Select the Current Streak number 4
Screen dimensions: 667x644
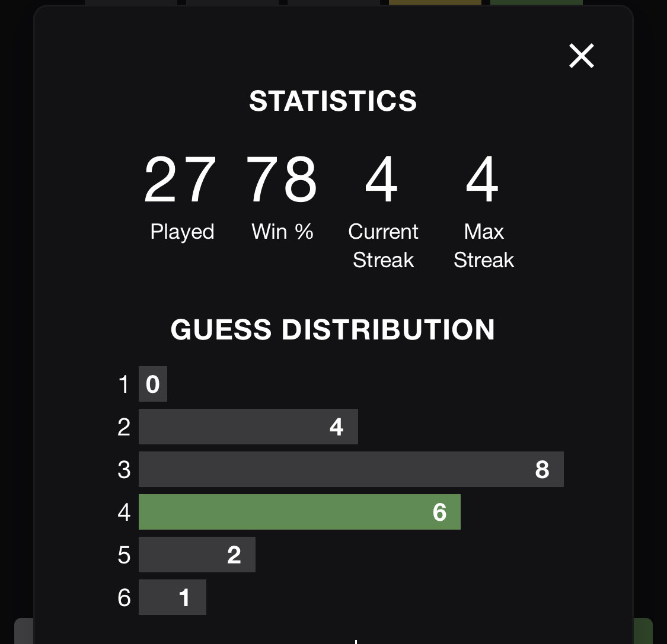click(x=382, y=180)
